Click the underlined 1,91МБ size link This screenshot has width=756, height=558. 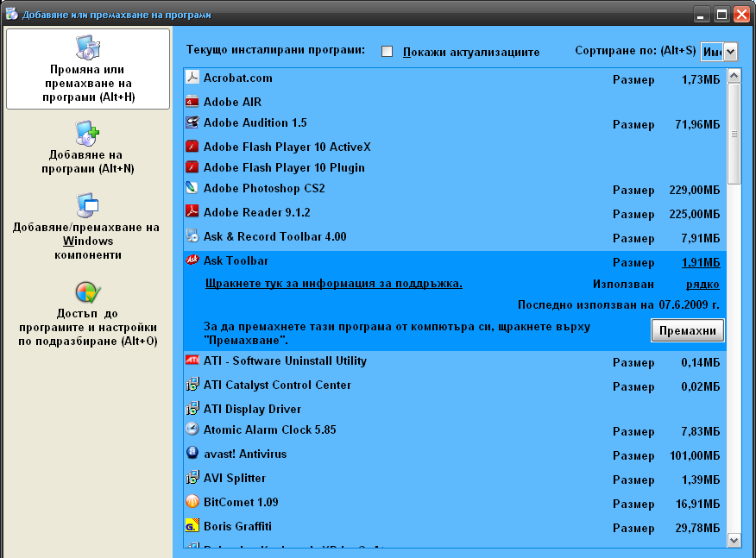coord(701,263)
